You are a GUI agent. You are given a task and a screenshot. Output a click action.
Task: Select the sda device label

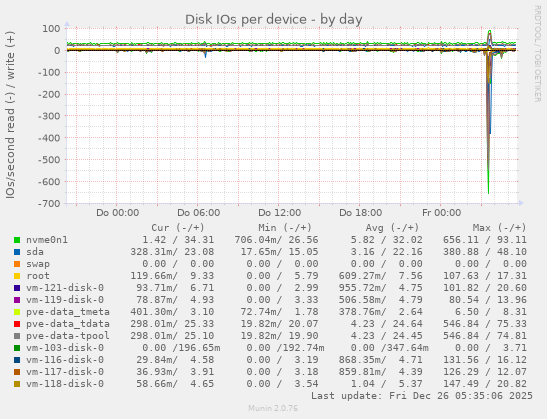[35, 252]
